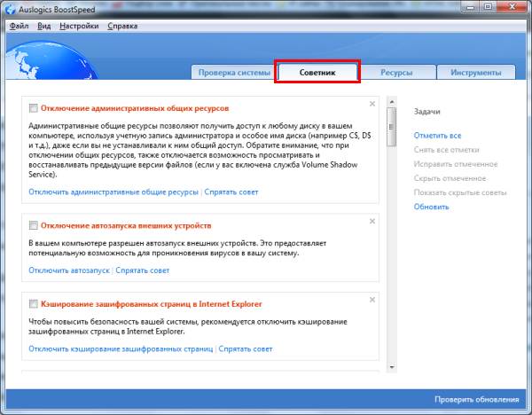Image resolution: width=532 pixels, height=415 pixels.
Task: Click the Обновить task link
Action: coord(431,207)
